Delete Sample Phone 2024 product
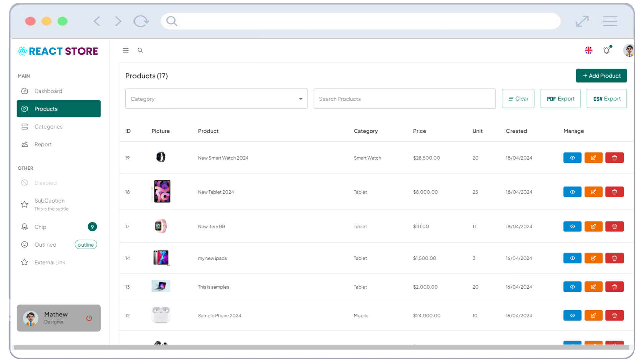 [614, 315]
